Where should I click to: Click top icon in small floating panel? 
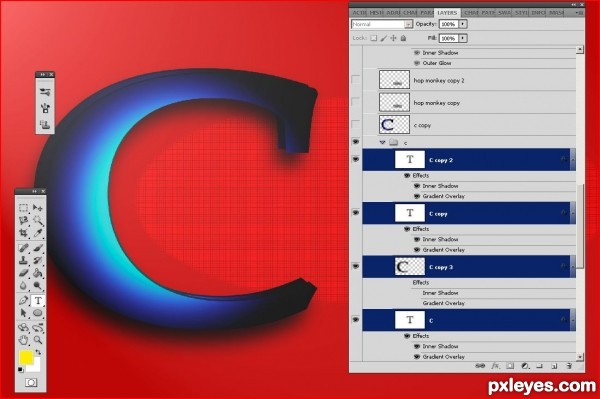pos(45,91)
